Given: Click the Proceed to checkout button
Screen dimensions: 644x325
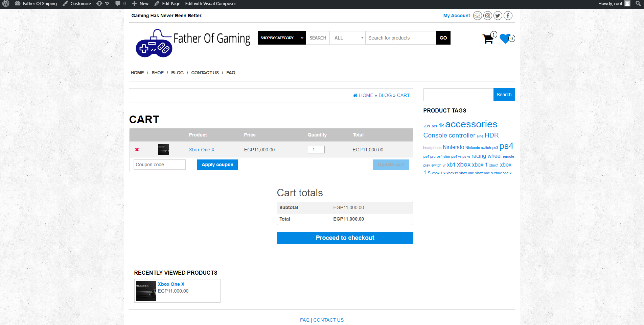Looking at the screenshot, I should (345, 238).
